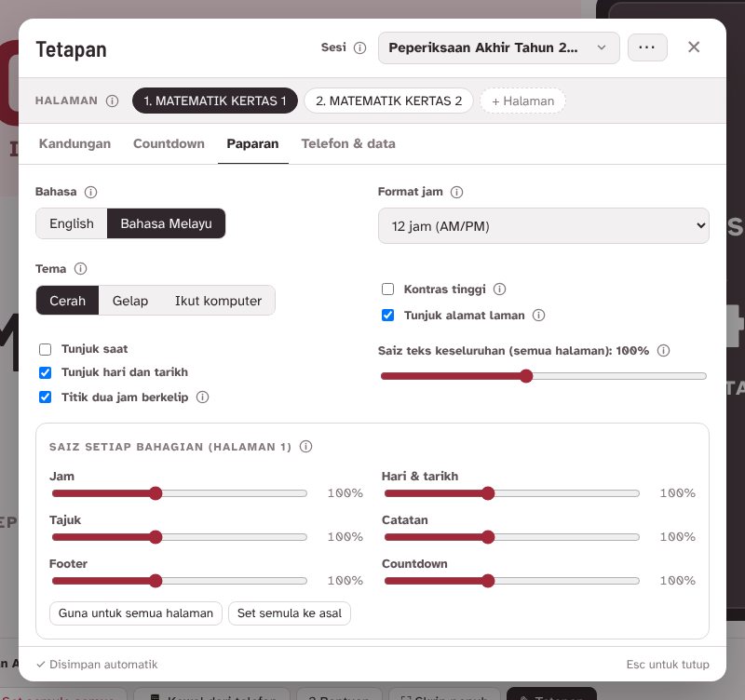This screenshot has height=700, width=745.
Task: Uncheck Tunjuk alamat laman
Action: (x=387, y=316)
